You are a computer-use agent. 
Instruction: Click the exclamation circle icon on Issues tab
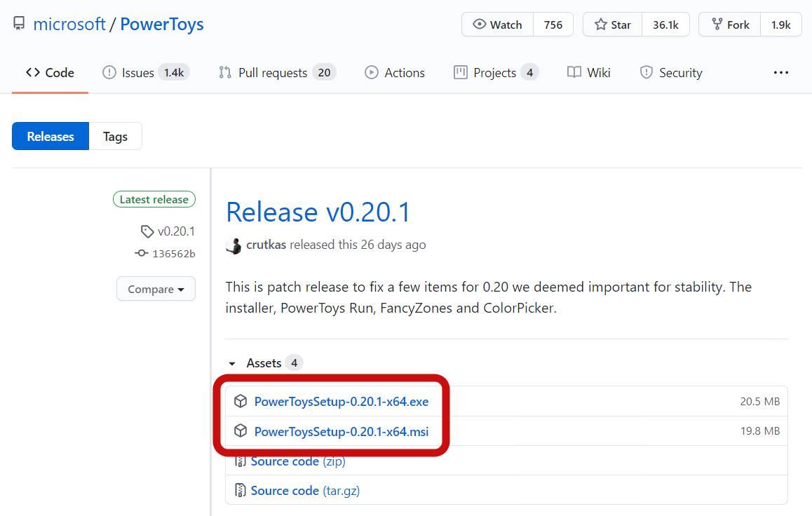(x=109, y=72)
